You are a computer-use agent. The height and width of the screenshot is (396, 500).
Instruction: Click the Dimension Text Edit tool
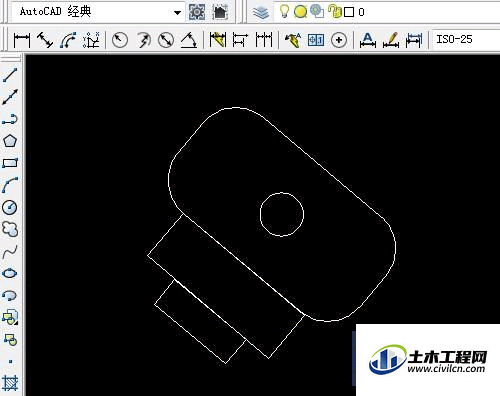pyautogui.click(x=391, y=40)
